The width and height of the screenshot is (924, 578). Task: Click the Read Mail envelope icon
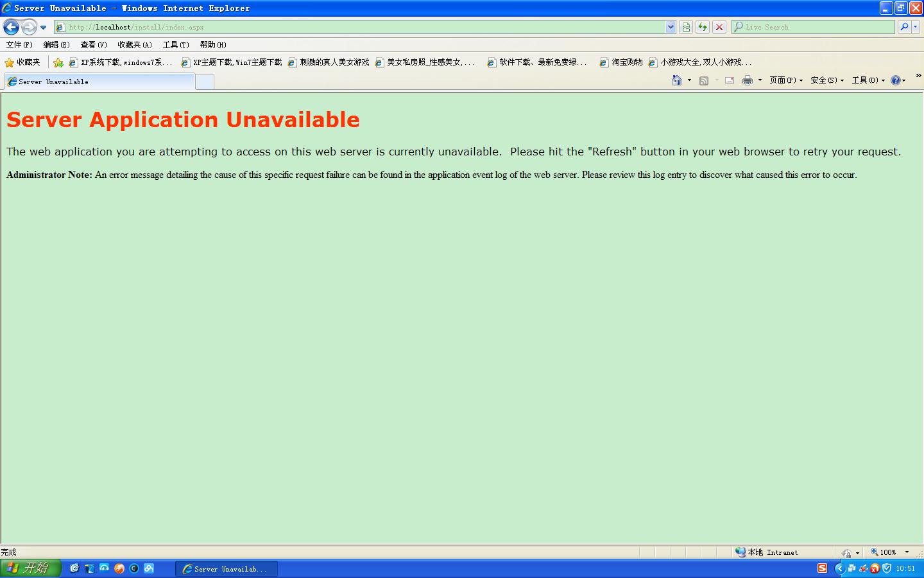pyautogui.click(x=730, y=80)
